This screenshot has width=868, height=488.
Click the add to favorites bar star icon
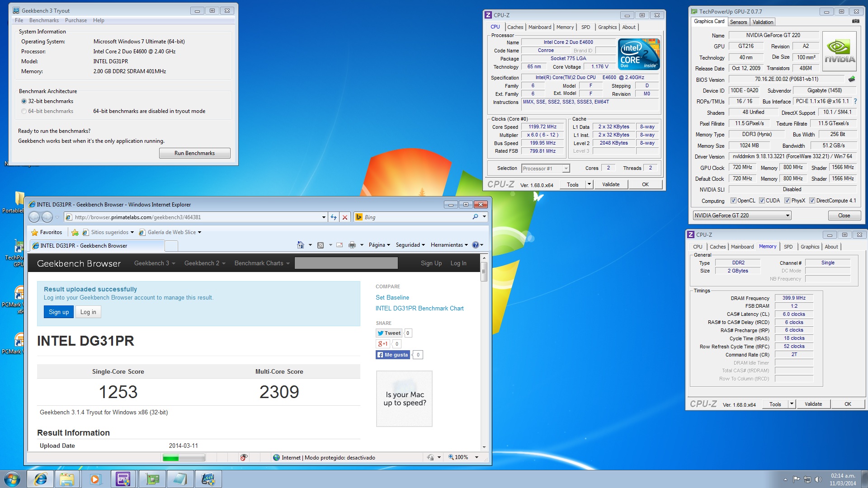75,232
